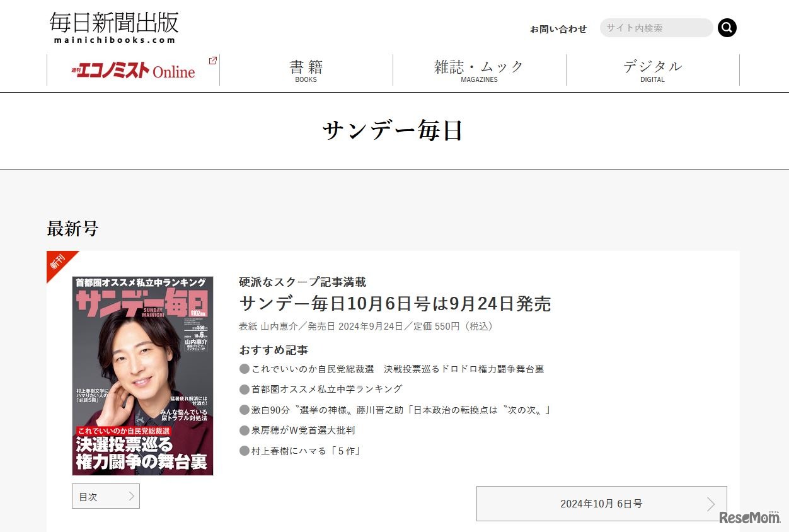Open the 週刊エコノミスト Online menu item
Screen dimensions: 789x532
tap(133, 70)
